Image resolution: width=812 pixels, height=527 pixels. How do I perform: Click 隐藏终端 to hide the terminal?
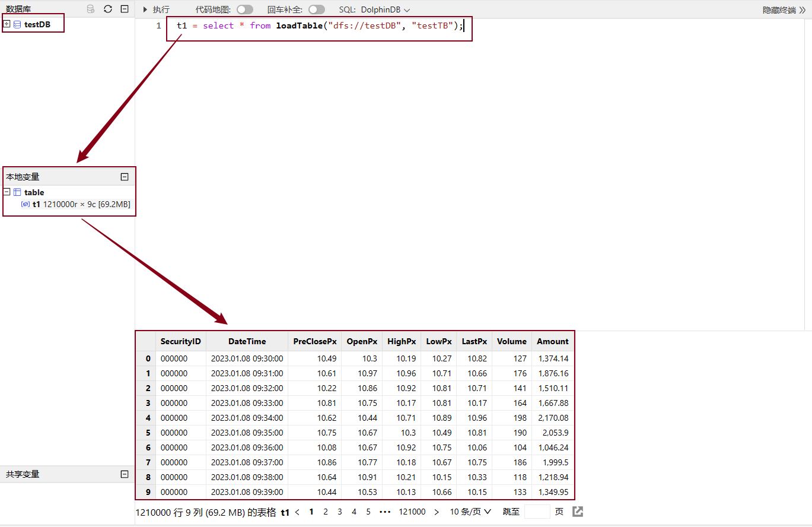coord(784,10)
